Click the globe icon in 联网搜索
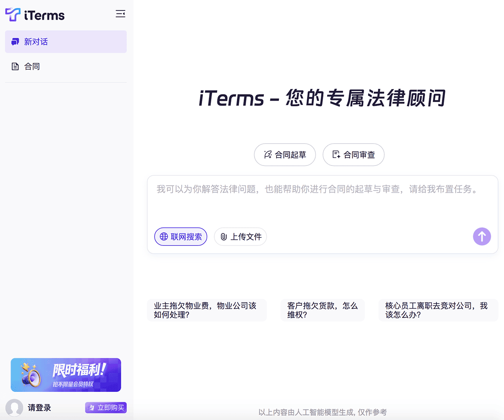504x420 pixels. coord(164,236)
